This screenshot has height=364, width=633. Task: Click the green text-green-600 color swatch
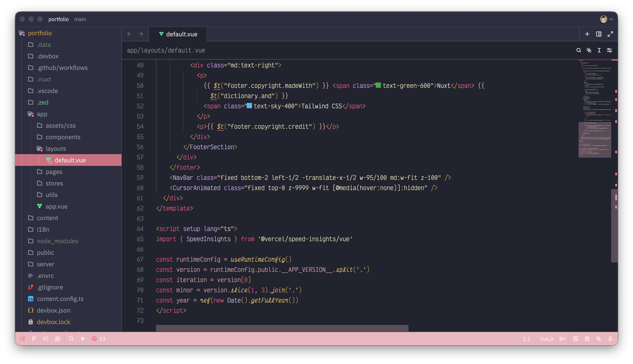[378, 85]
